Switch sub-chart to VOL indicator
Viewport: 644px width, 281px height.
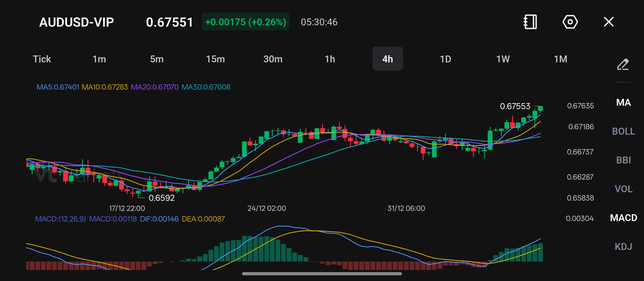623,189
